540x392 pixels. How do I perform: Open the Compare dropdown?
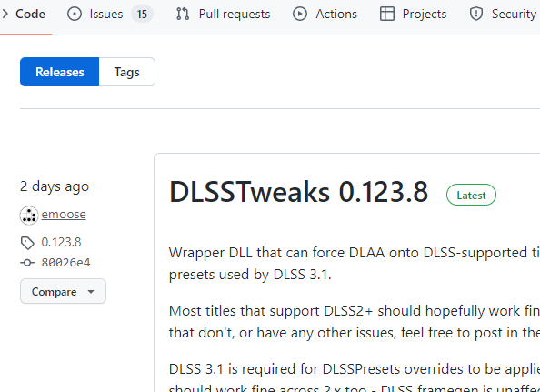tap(63, 291)
